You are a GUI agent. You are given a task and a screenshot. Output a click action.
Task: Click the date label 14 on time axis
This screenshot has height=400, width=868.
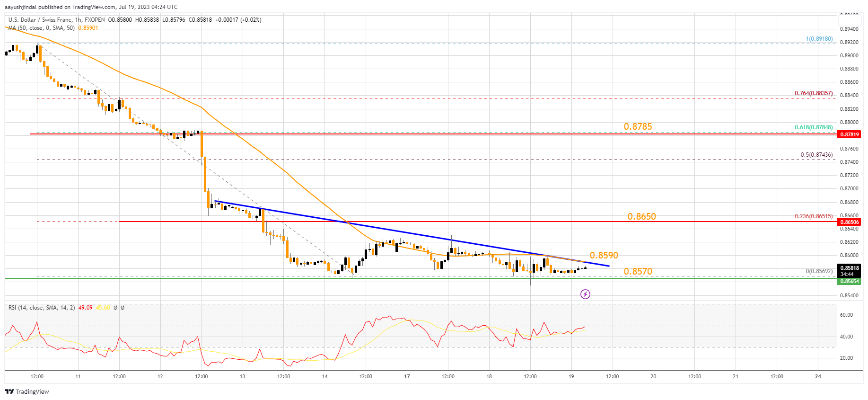click(x=324, y=376)
